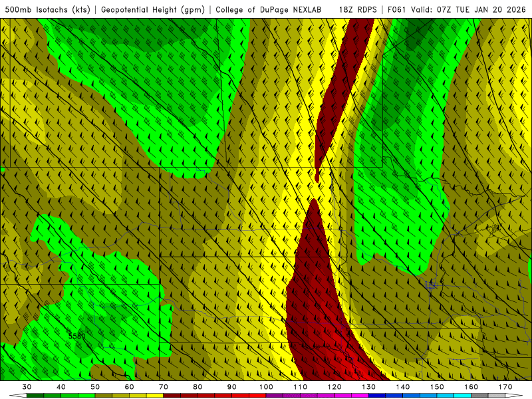
Task: Click the '170' color bar value
Action: coord(505,387)
